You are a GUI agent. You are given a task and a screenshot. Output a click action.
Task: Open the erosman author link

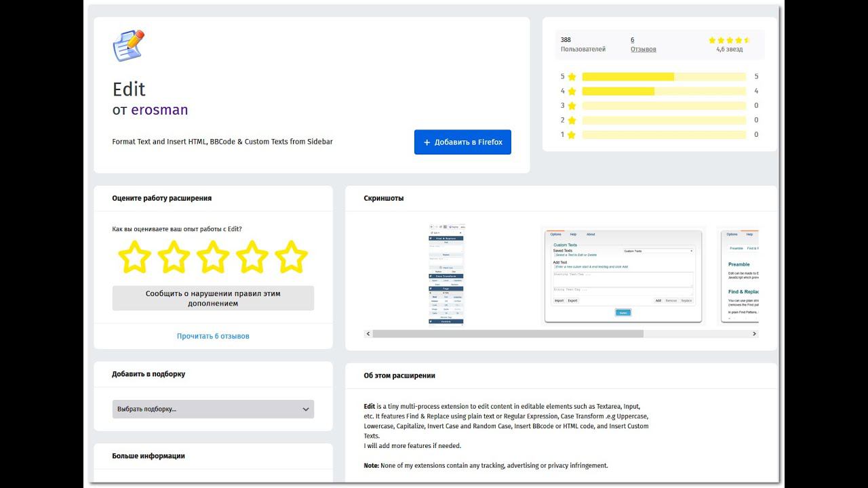(x=159, y=110)
